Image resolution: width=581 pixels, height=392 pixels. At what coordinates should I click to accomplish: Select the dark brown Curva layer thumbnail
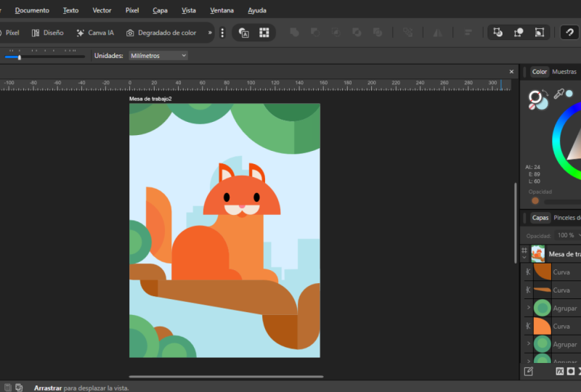(542, 272)
